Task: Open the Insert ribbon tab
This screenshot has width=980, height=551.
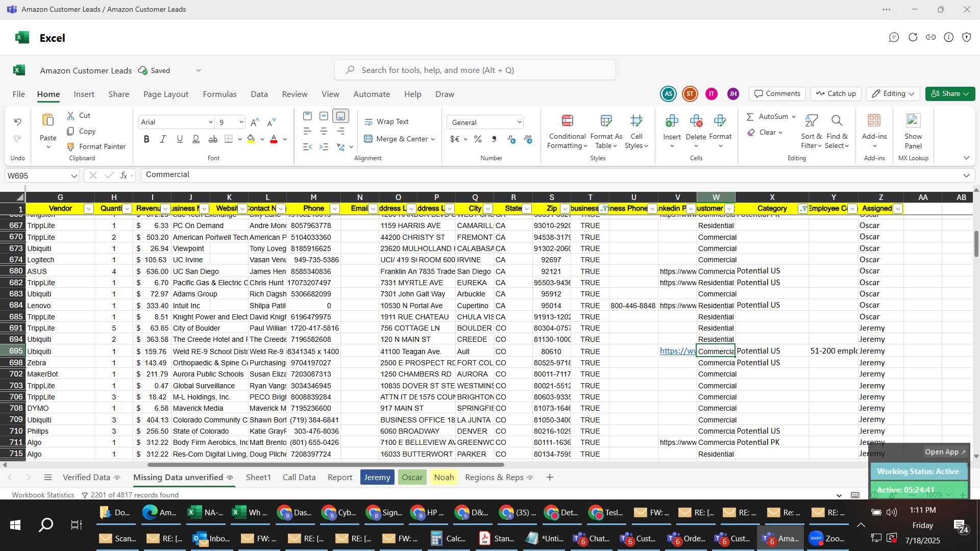Action: tap(84, 94)
